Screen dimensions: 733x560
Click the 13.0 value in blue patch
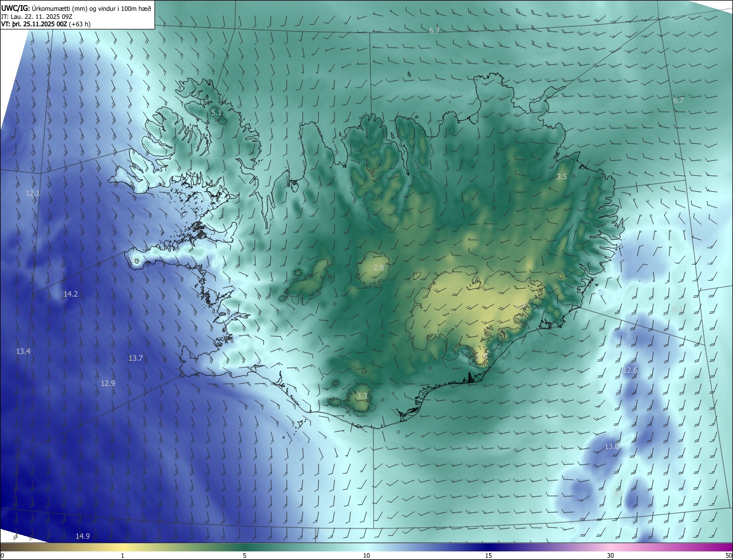pos(612,446)
